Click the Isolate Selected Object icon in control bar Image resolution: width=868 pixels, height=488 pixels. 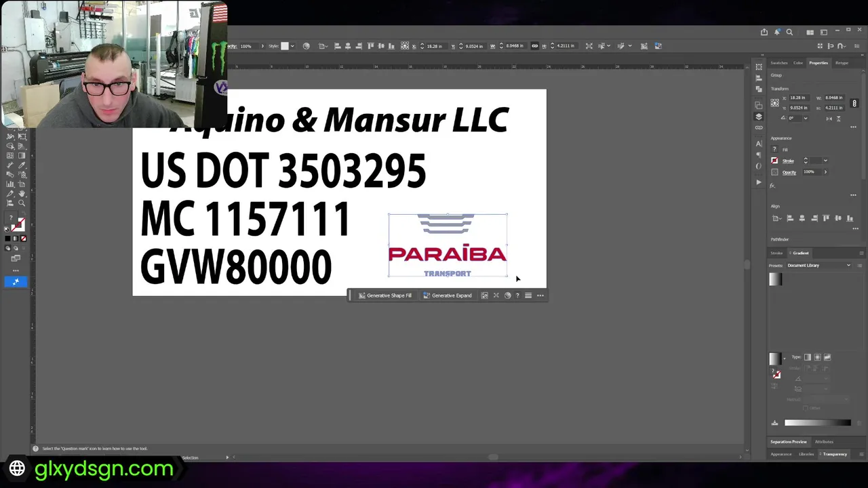click(589, 46)
